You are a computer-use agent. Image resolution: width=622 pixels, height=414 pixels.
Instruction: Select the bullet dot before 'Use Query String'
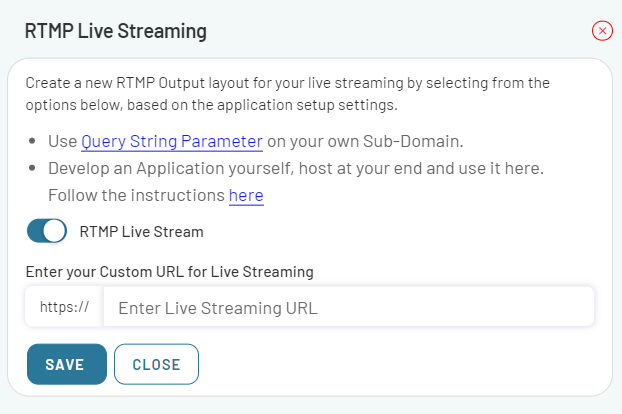click(x=32, y=141)
